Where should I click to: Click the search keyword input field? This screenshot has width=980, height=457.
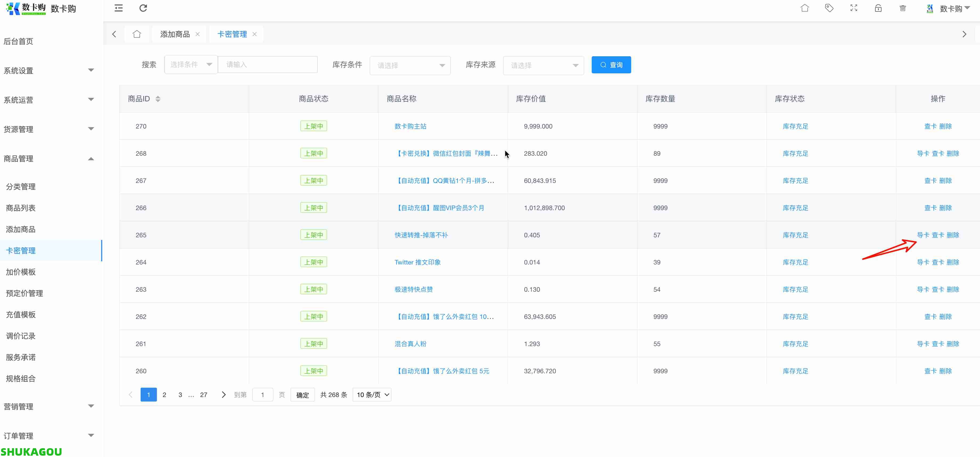(267, 64)
